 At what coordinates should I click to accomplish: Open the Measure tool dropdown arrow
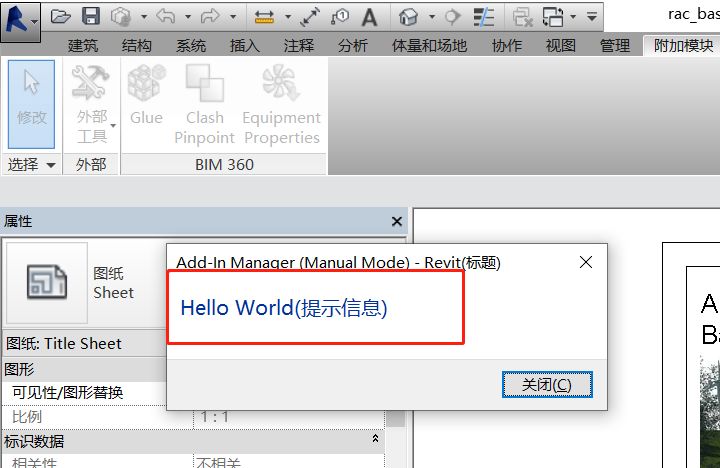click(288, 17)
